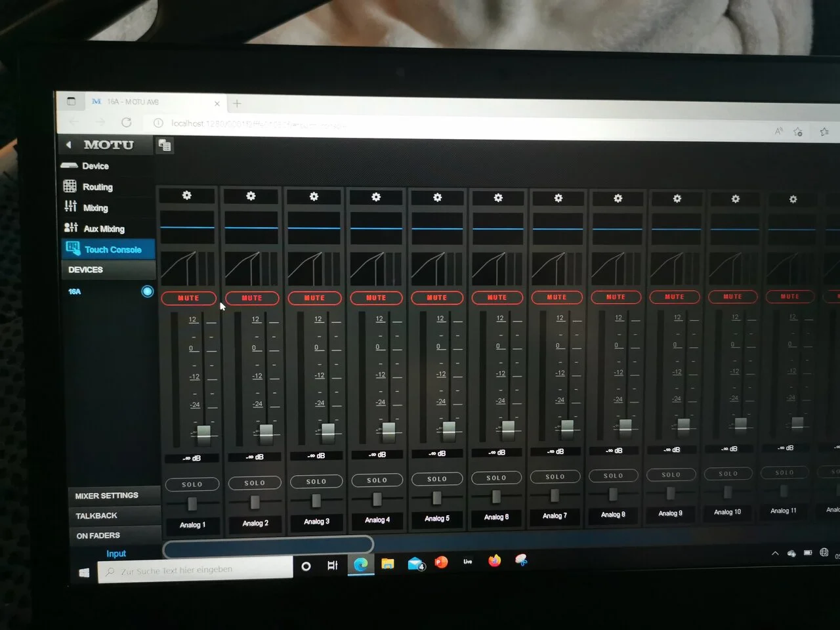Toggle mute on Analog 8
The image size is (840, 630).
(616, 297)
